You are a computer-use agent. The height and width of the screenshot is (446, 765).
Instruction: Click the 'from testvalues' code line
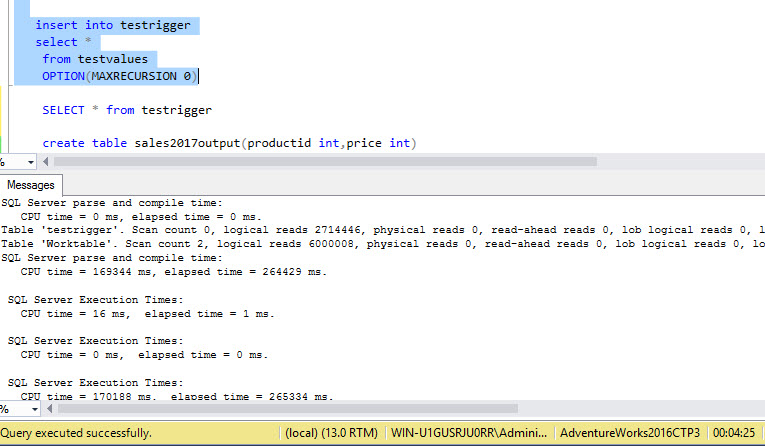click(x=95, y=59)
